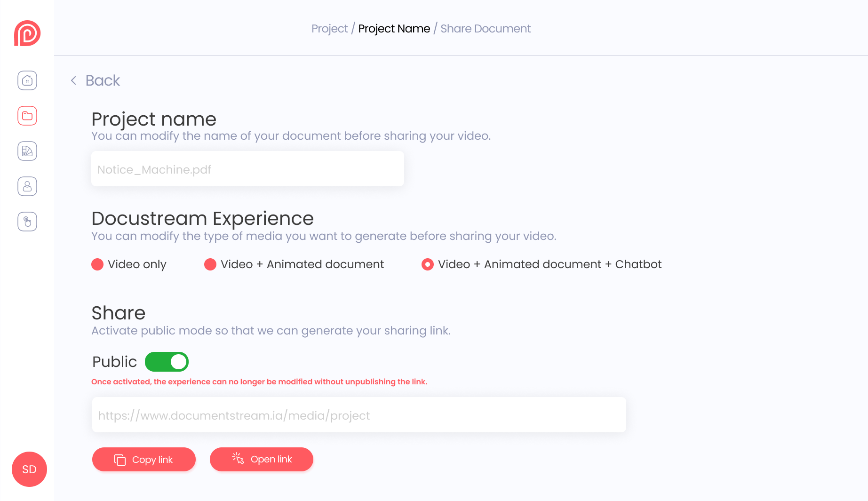Go to Project breadcrumb

coord(329,29)
